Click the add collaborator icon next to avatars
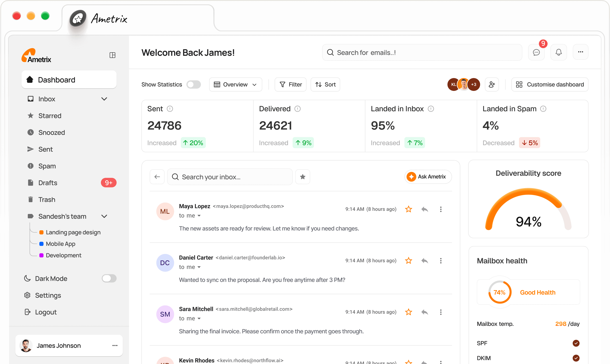Image resolution: width=610 pixels, height=364 pixels. click(x=492, y=84)
